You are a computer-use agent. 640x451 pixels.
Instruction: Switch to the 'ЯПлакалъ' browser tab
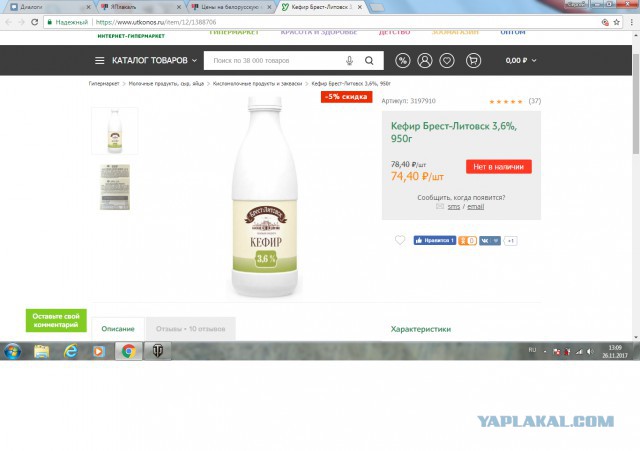[139, 7]
